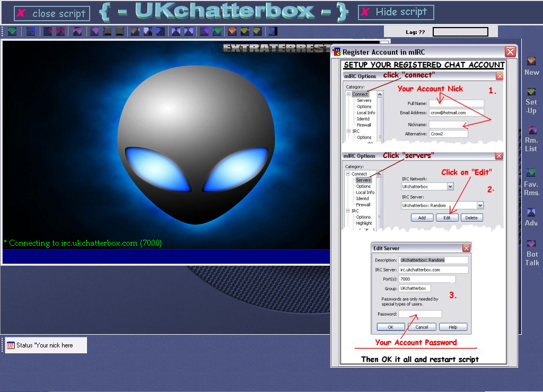Collapse IRC node in the "Click servers" panel

coord(348,211)
